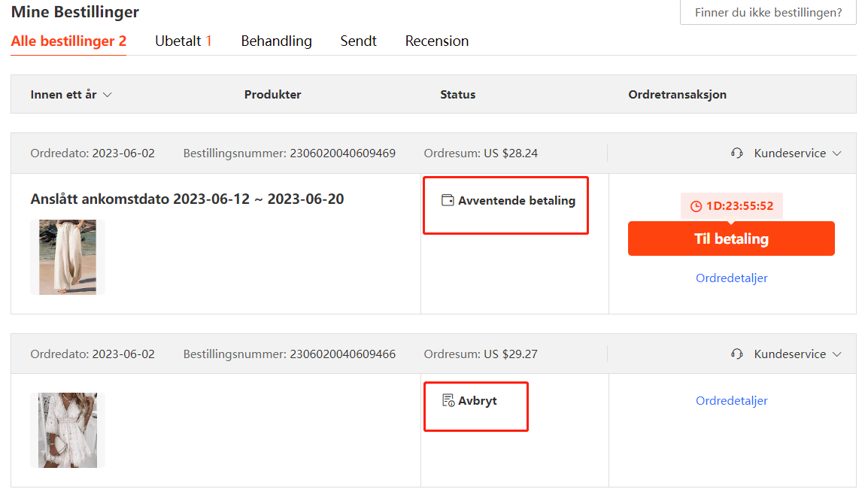Click the beige wide-leg pants thumbnail

[x=68, y=257]
